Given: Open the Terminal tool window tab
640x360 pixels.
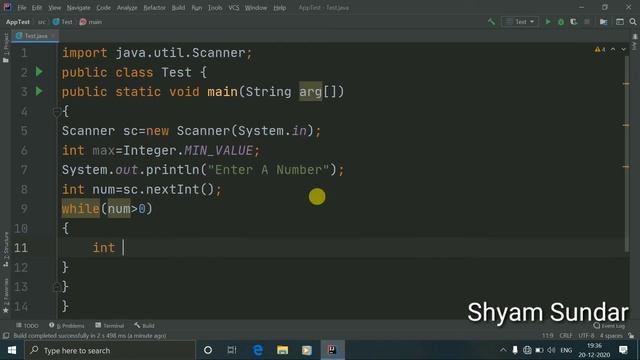Looking at the screenshot, I should [109, 326].
